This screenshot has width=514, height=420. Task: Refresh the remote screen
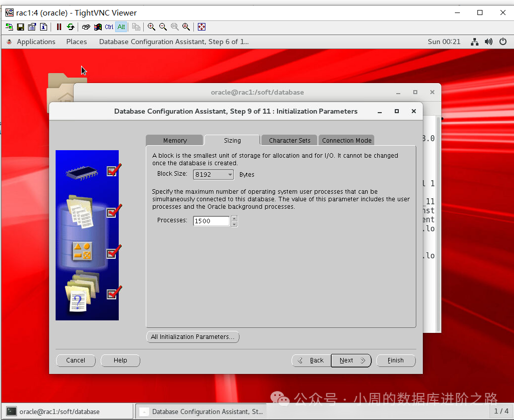click(71, 27)
